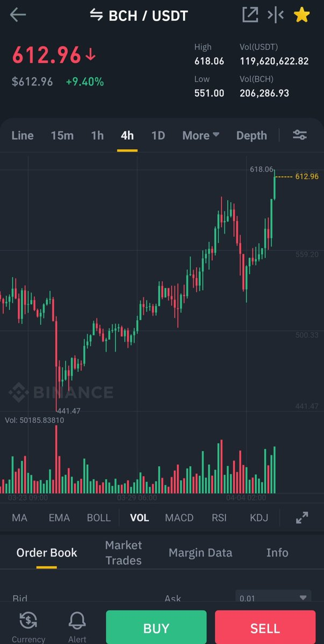Enable the MACD indicator
Screen dimensions: 324x644
pos(179,518)
